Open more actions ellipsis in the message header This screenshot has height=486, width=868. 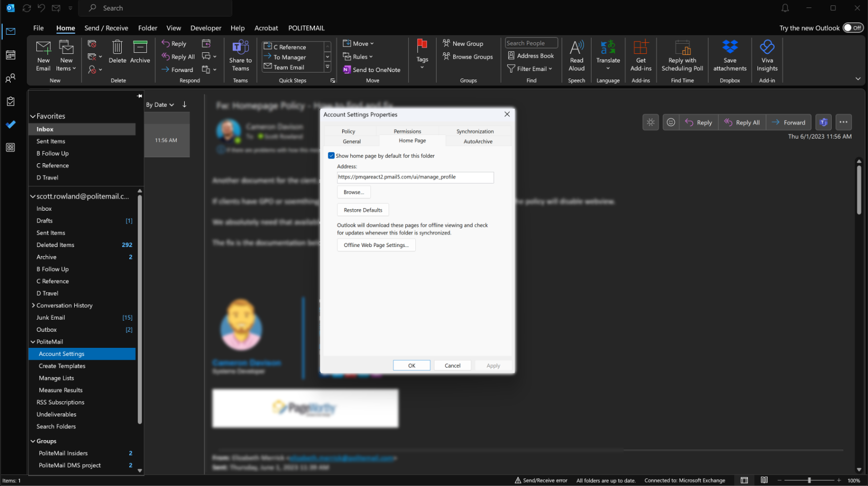coord(843,122)
